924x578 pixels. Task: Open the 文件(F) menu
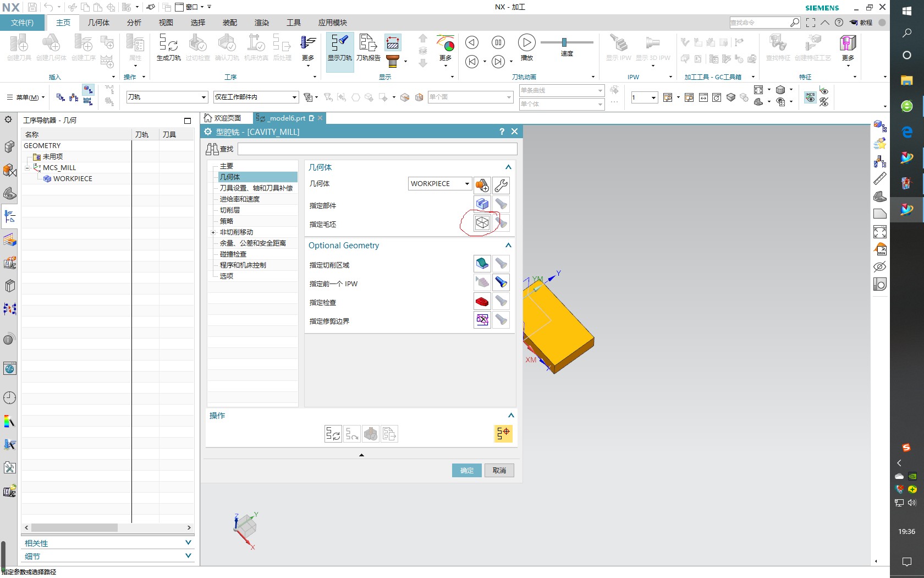pos(22,23)
